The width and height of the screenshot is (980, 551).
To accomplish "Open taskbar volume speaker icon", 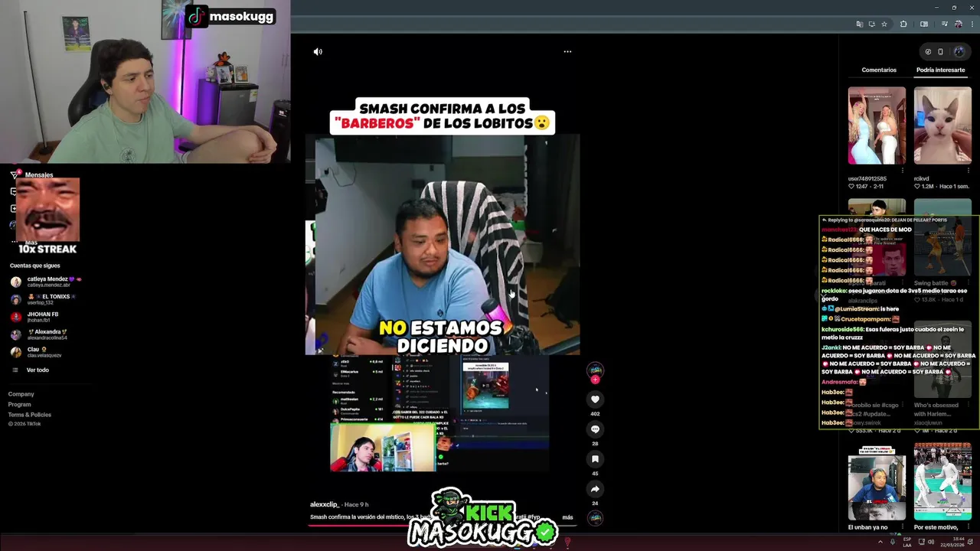I will pyautogui.click(x=931, y=542).
